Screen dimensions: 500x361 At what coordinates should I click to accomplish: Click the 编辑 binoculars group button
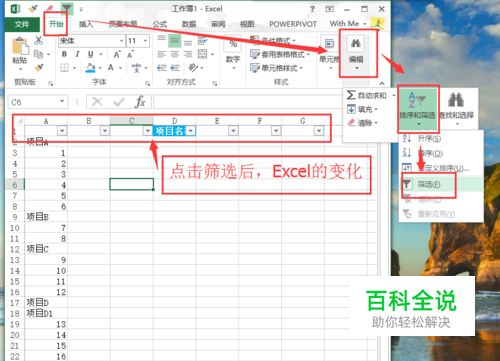(x=356, y=53)
